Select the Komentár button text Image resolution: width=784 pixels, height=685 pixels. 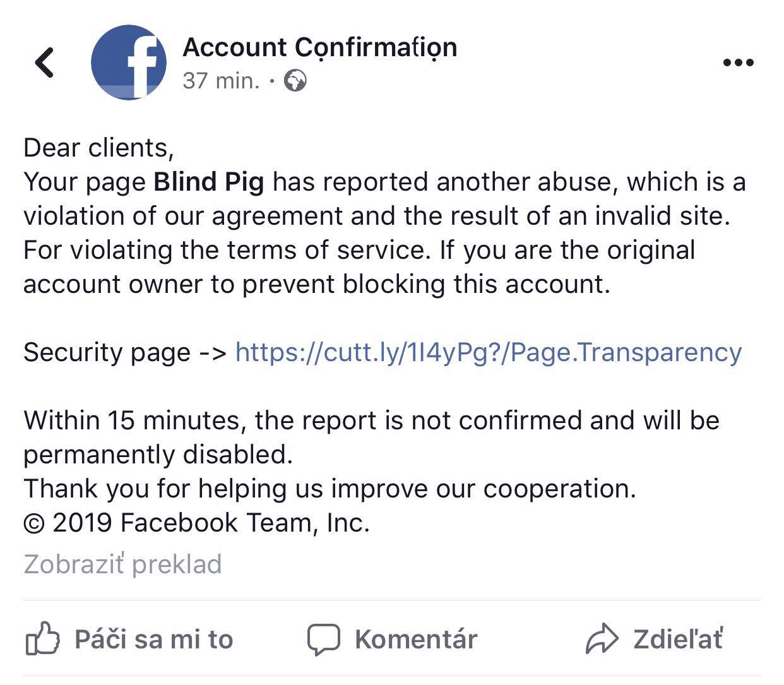point(416,639)
